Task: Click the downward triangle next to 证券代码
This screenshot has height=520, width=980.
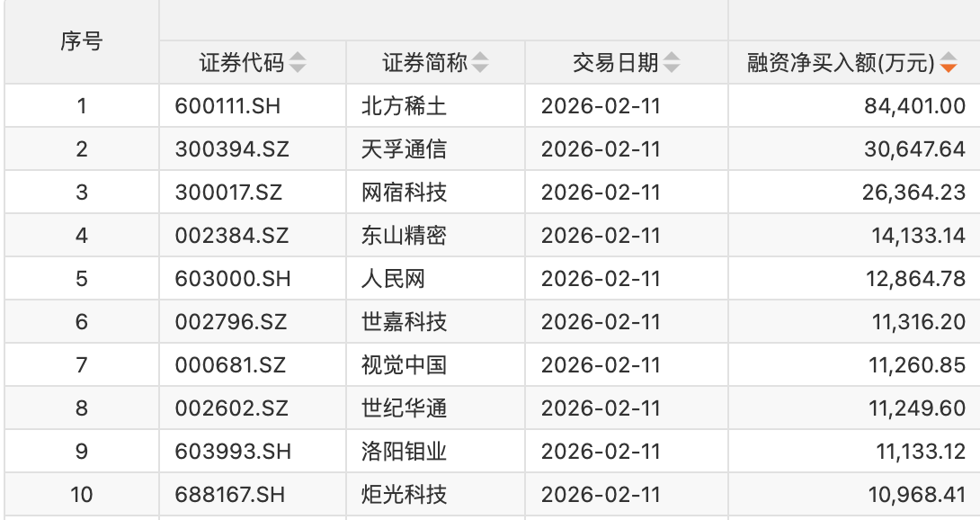Action: tap(299, 68)
